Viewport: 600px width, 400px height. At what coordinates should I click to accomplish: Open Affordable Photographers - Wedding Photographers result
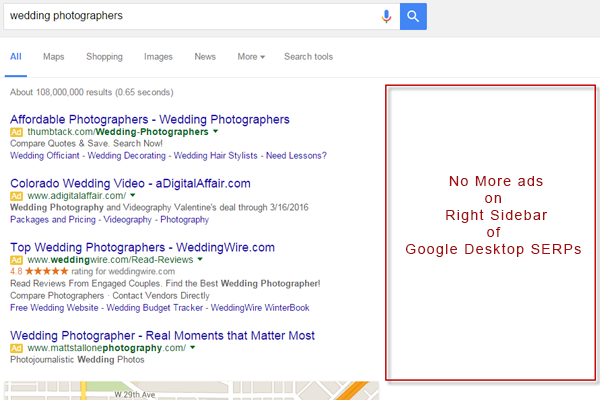pos(150,119)
